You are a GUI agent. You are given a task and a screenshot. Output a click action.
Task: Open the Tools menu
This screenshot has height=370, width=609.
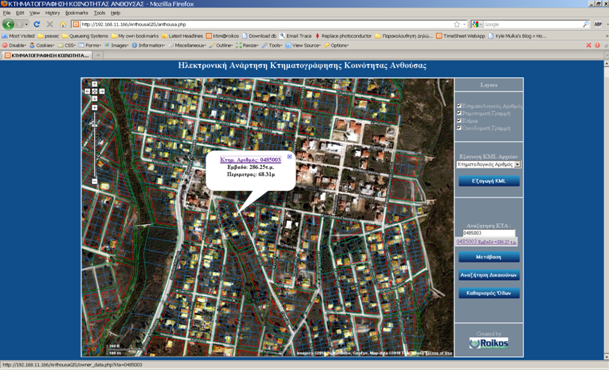(x=99, y=13)
